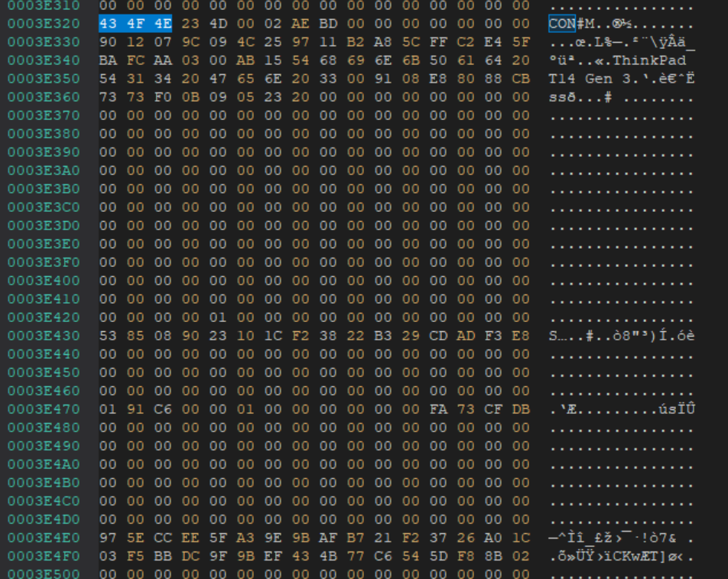Click highlighted byte 43 in row 0003E320
The width and height of the screenshot is (728, 579).
pos(108,24)
